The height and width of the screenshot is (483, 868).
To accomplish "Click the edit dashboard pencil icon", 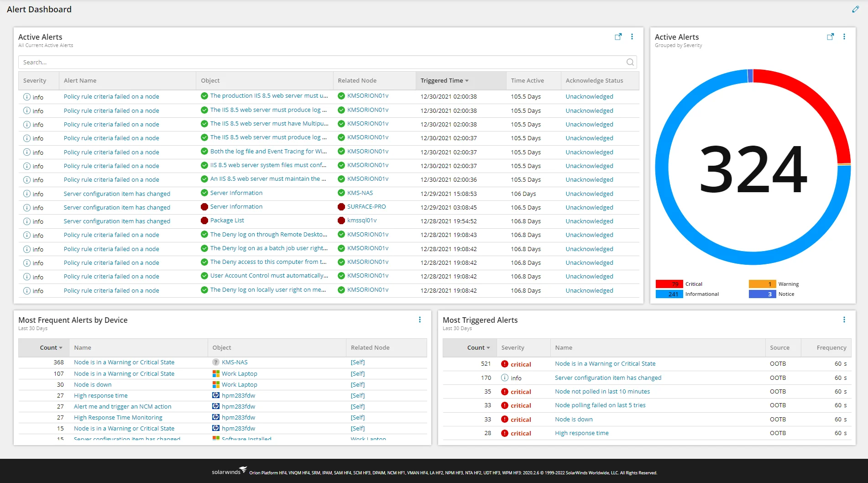I will (855, 9).
